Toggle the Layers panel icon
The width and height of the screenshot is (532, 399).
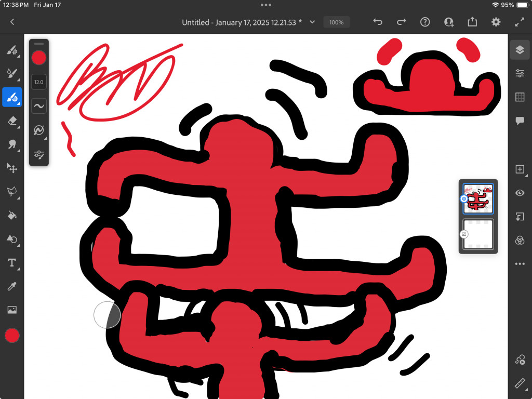[520, 50]
